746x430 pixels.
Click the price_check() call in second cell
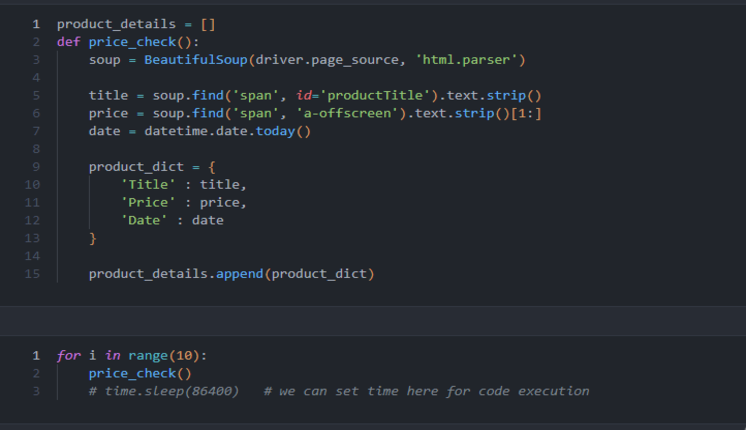tap(140, 373)
